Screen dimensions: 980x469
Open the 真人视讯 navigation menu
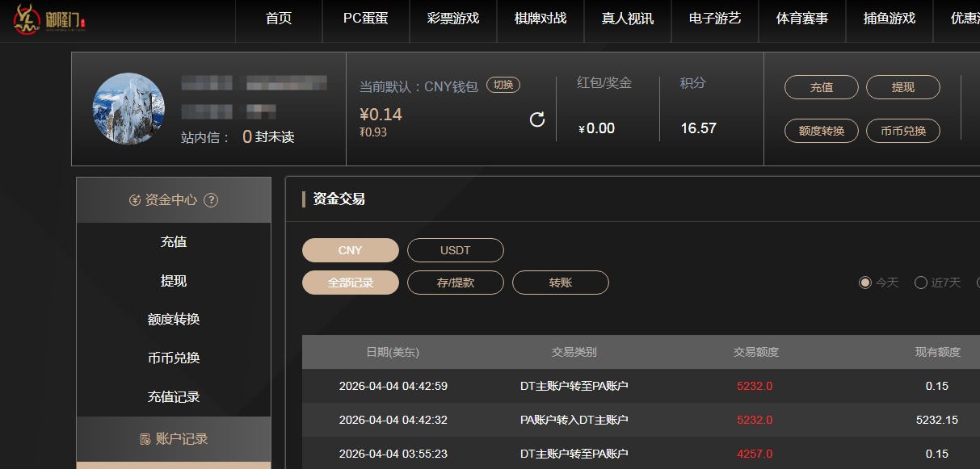628,19
